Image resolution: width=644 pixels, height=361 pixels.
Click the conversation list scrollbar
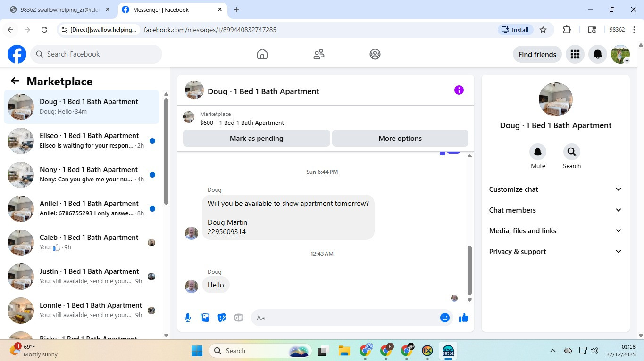click(x=166, y=151)
